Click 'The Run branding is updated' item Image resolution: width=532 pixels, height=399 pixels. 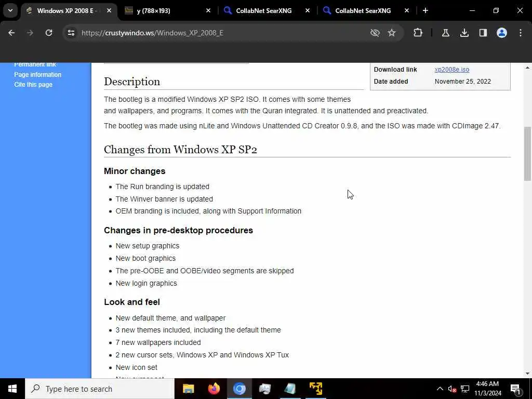pyautogui.click(x=163, y=187)
